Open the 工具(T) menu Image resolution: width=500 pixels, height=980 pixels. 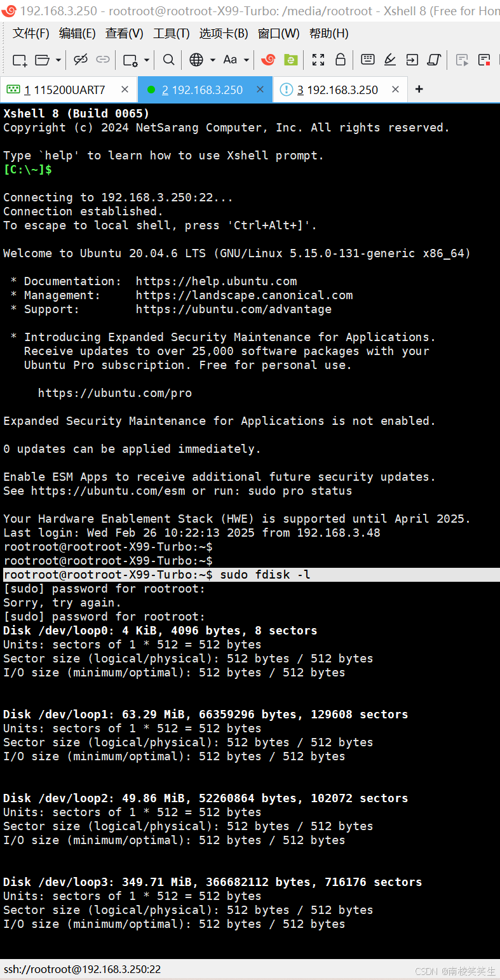(171, 34)
